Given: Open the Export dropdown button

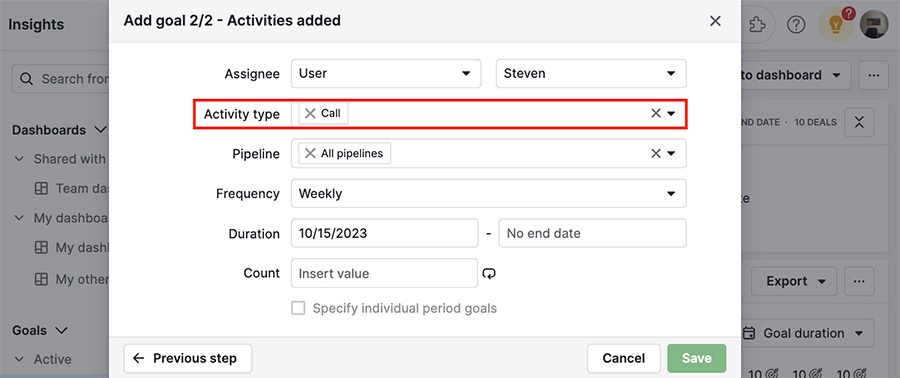Looking at the screenshot, I should pyautogui.click(x=794, y=281).
